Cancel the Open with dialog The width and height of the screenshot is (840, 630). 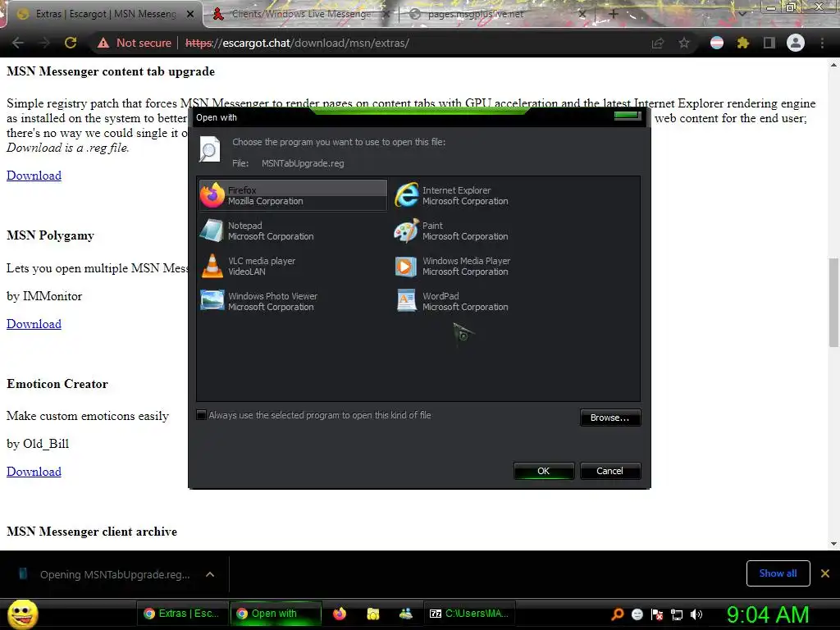[610, 471]
